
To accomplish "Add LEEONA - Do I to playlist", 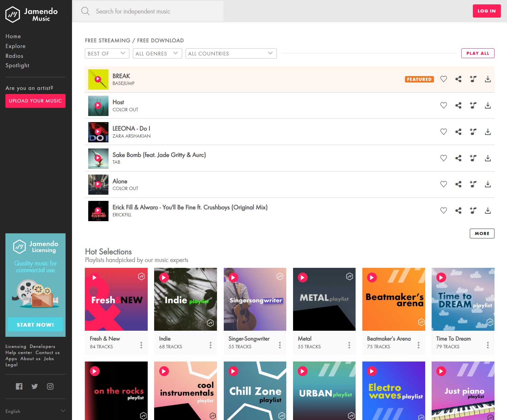I will tap(473, 132).
